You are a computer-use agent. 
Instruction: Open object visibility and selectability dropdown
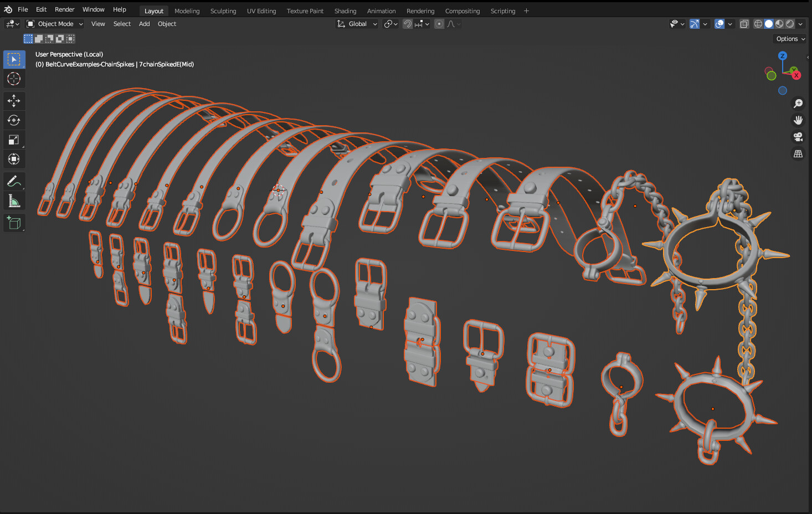pyautogui.click(x=677, y=24)
